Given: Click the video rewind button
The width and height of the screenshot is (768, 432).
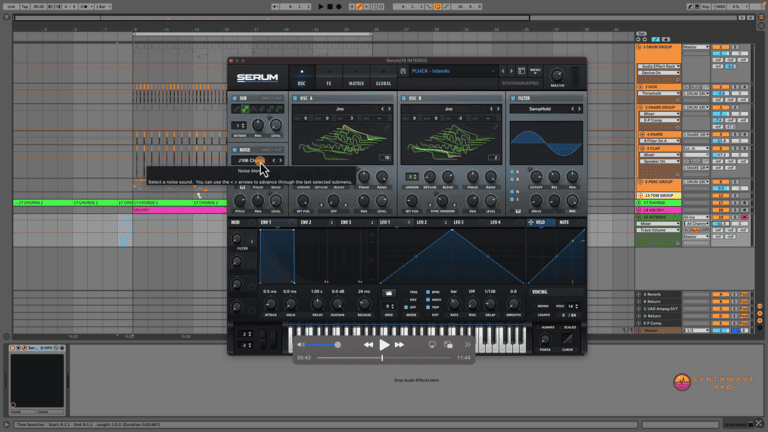Looking at the screenshot, I should click(368, 345).
